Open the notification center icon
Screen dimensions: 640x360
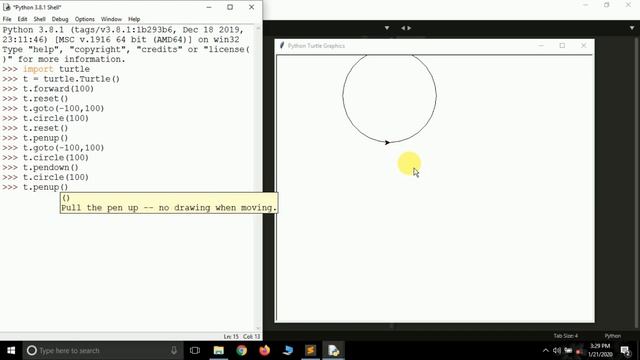click(625, 350)
